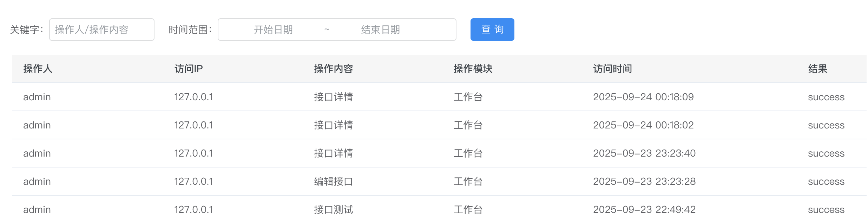Click success result for 23:23:28 entry
Screen dimensions: 868x221
(826, 181)
